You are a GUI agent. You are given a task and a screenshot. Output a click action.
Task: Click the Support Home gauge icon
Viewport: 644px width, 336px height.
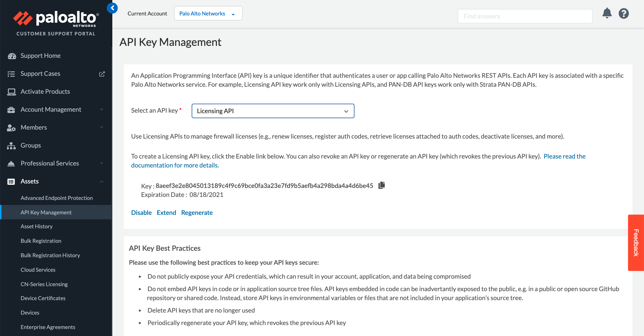tap(11, 56)
